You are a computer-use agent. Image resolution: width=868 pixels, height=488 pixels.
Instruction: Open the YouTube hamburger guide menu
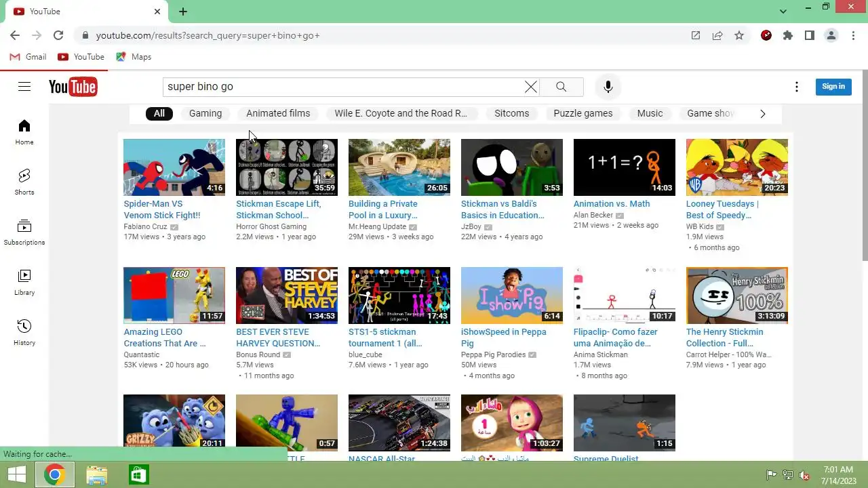tap(24, 87)
